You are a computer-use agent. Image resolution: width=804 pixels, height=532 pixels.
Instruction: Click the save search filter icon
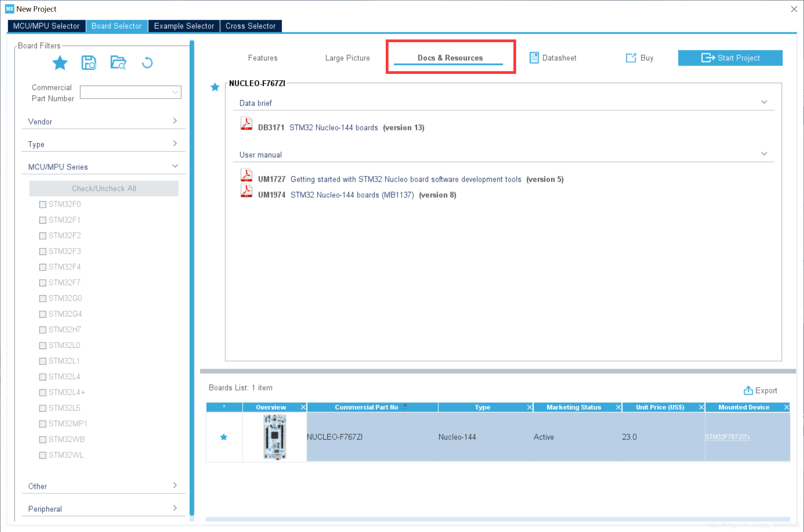pos(89,63)
